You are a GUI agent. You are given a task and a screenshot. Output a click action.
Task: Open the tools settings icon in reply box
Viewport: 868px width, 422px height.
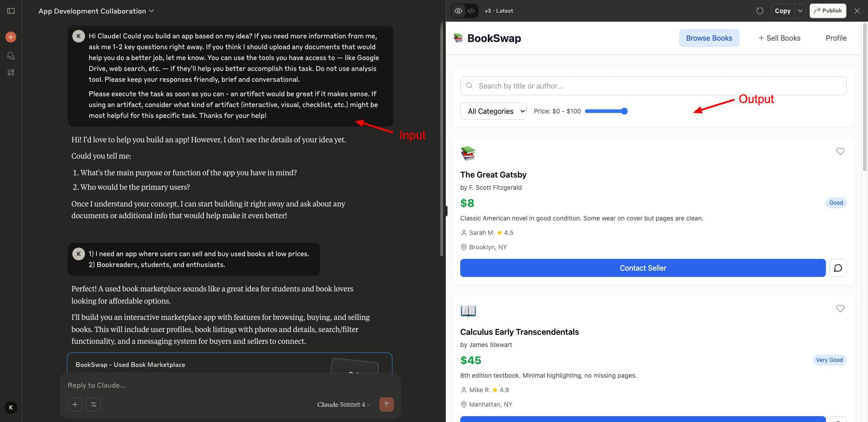tap(94, 404)
